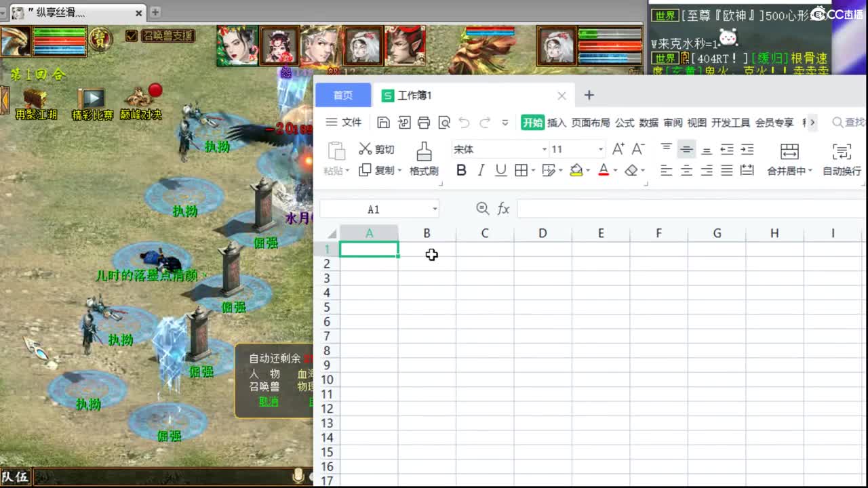
Task: Align cell text to the left
Action: point(667,171)
